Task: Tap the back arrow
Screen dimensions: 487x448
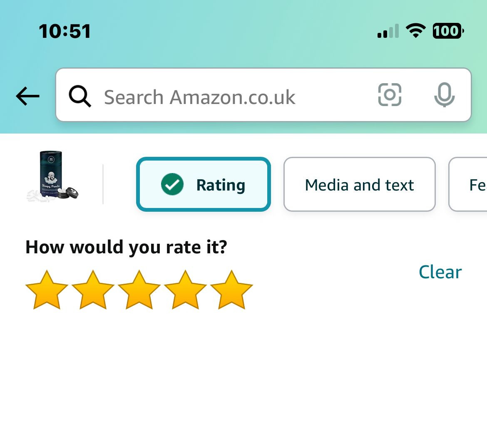Action: (27, 96)
